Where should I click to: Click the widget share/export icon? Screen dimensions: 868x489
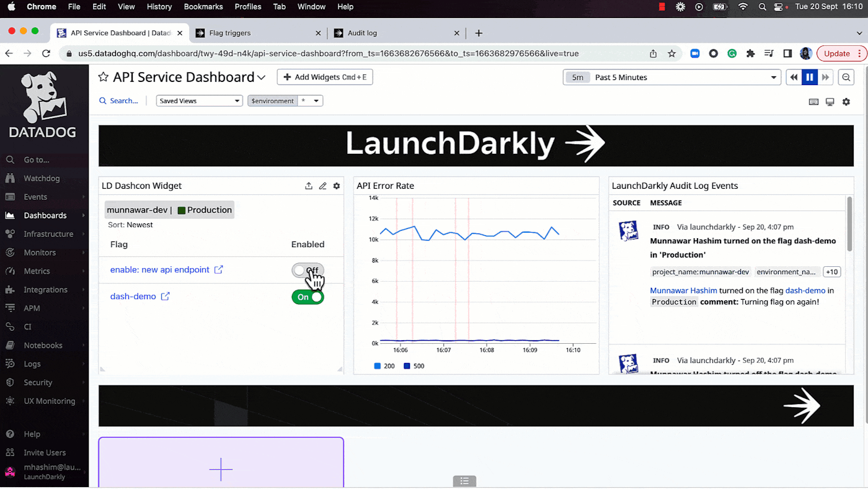click(x=309, y=186)
